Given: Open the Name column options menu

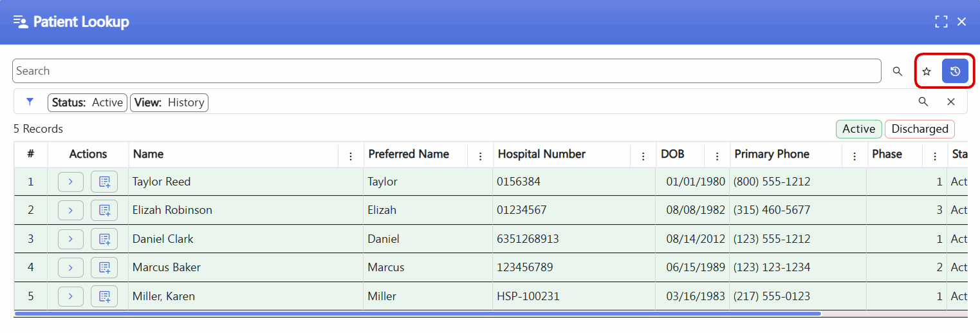Looking at the screenshot, I should pos(351,156).
